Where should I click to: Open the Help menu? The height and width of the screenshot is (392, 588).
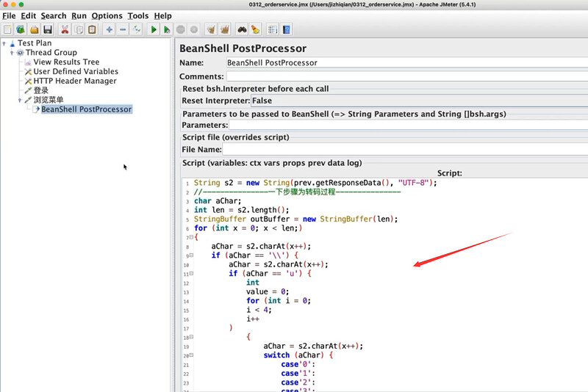pos(162,15)
